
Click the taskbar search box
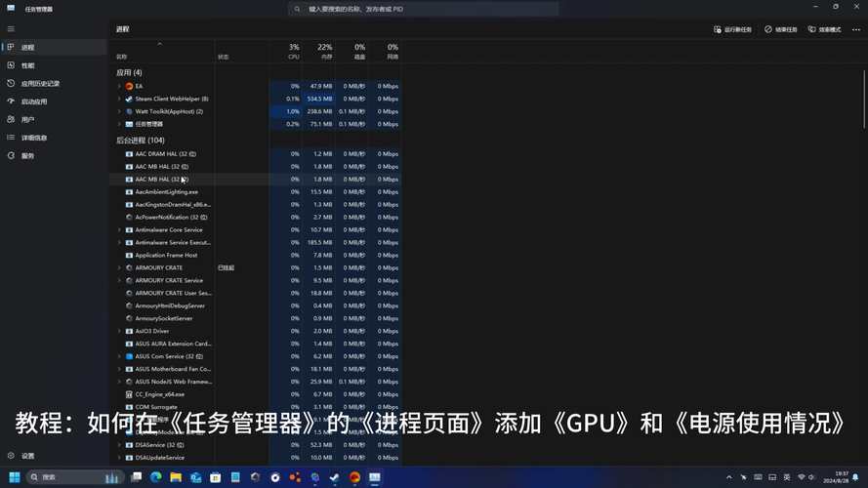75,477
